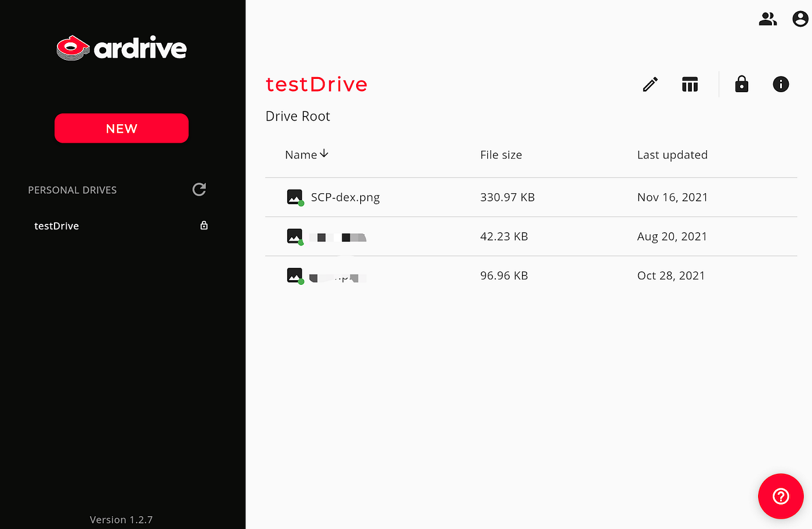This screenshot has width=812, height=529.
Task: Click the drive lock icon in toolbar
Action: (x=741, y=84)
